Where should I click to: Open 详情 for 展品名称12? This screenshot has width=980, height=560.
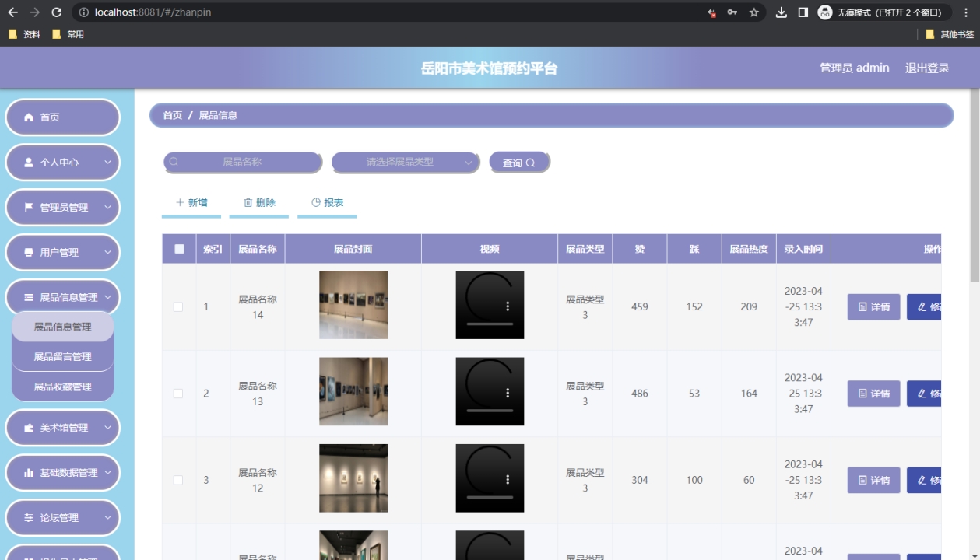coord(873,480)
